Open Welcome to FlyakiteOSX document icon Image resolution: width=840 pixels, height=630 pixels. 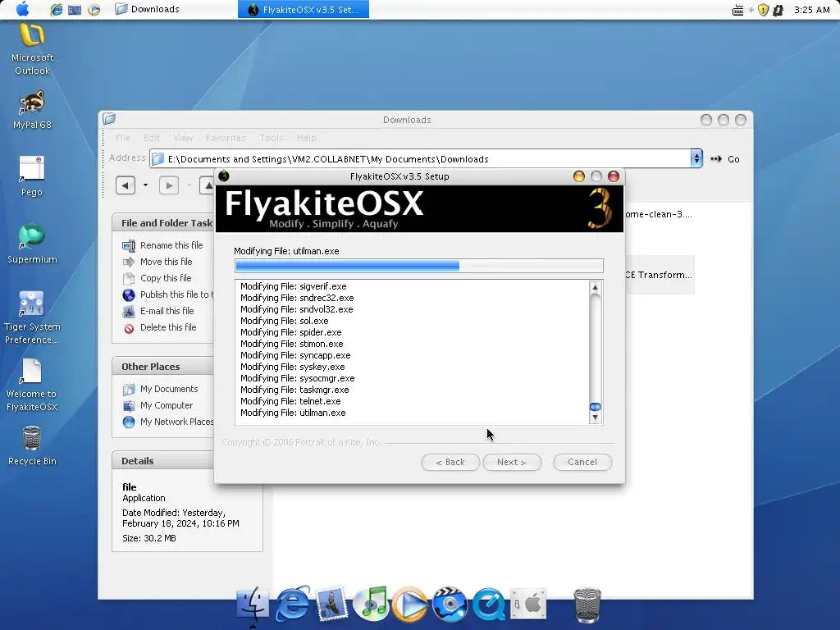[32, 386]
